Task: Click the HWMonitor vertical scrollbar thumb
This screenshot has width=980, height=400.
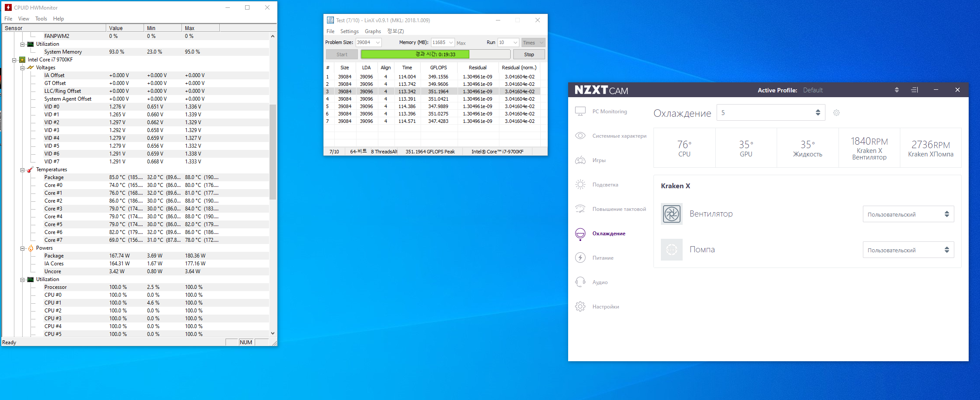Action: tap(273, 152)
